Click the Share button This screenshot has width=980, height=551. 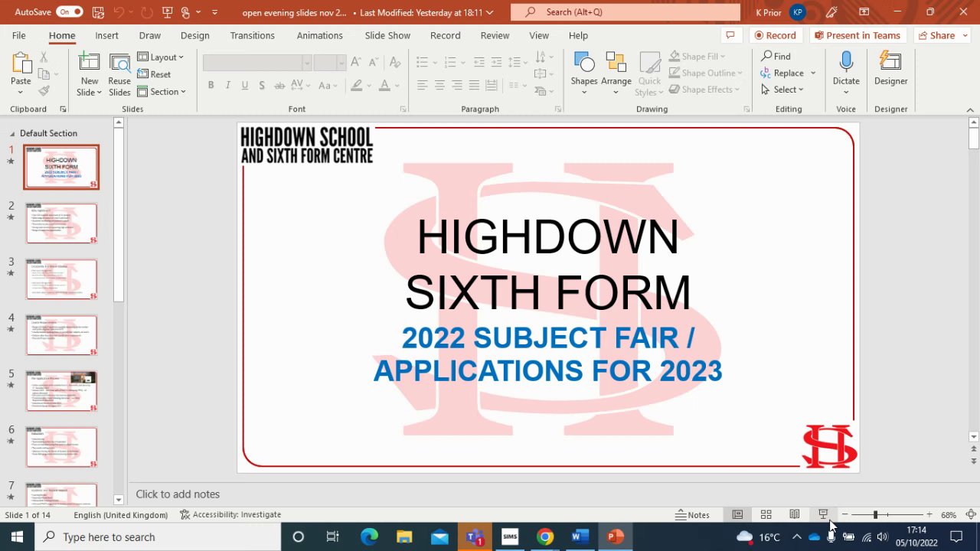click(x=937, y=35)
